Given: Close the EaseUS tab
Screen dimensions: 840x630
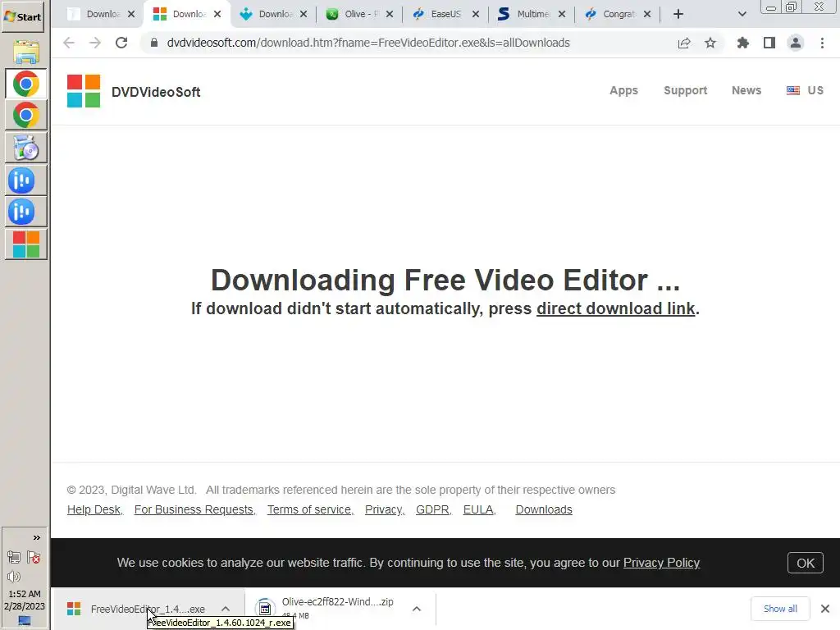Looking at the screenshot, I should pyautogui.click(x=475, y=14).
